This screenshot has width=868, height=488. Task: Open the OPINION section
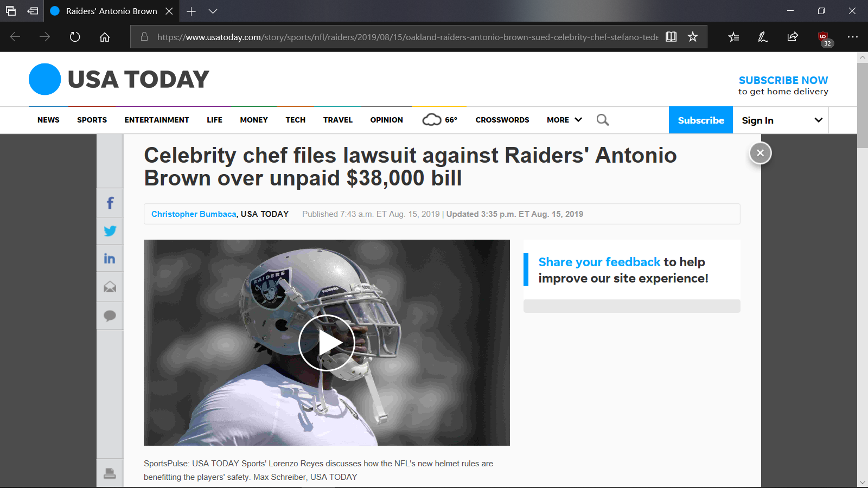pyautogui.click(x=386, y=120)
